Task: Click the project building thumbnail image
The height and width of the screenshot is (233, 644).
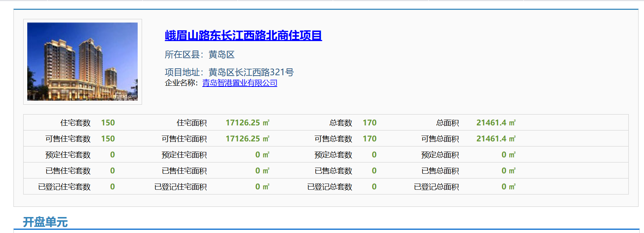Action: [x=82, y=61]
